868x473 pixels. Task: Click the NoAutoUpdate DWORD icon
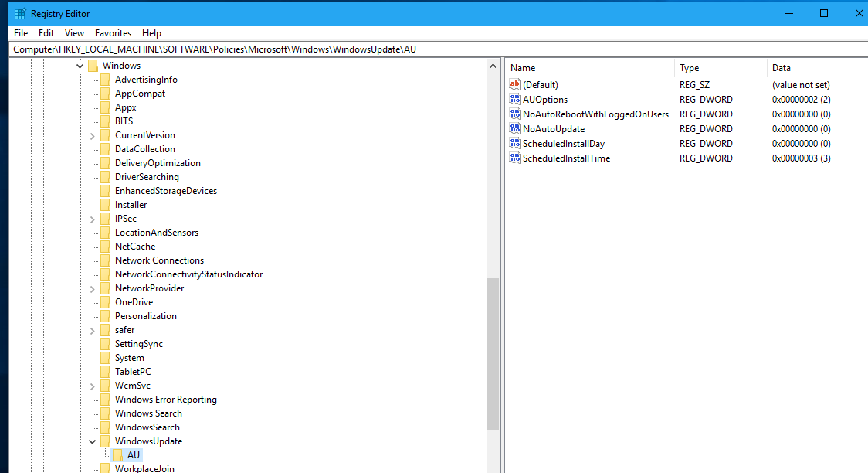click(515, 129)
